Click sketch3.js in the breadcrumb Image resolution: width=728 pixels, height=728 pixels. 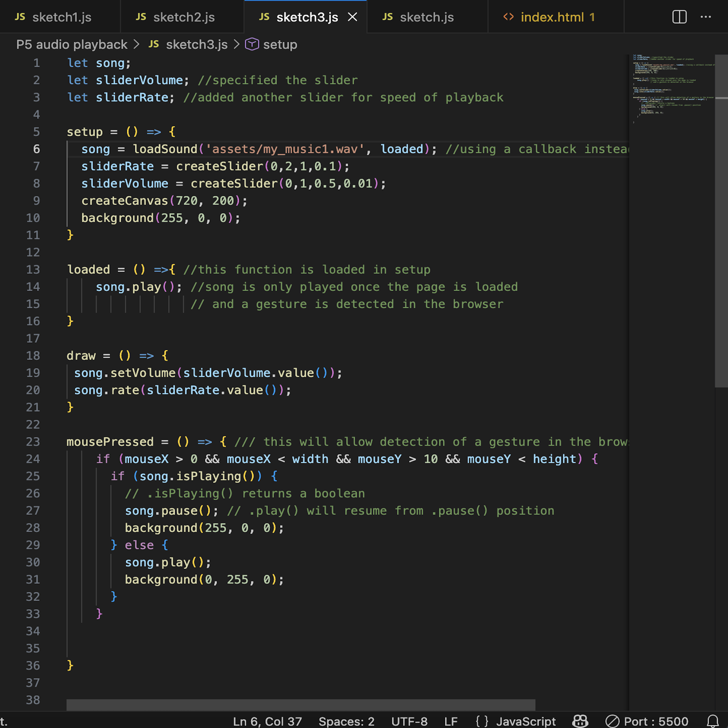tap(197, 44)
